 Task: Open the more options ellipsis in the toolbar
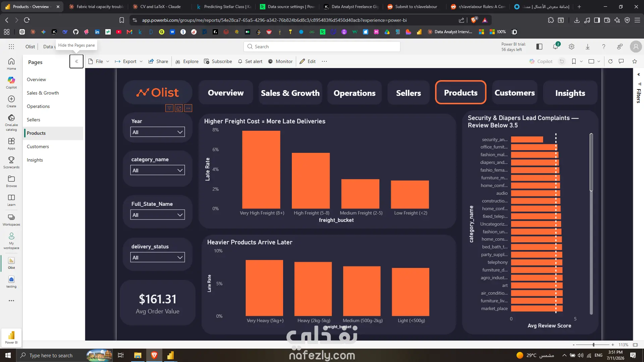324,61
